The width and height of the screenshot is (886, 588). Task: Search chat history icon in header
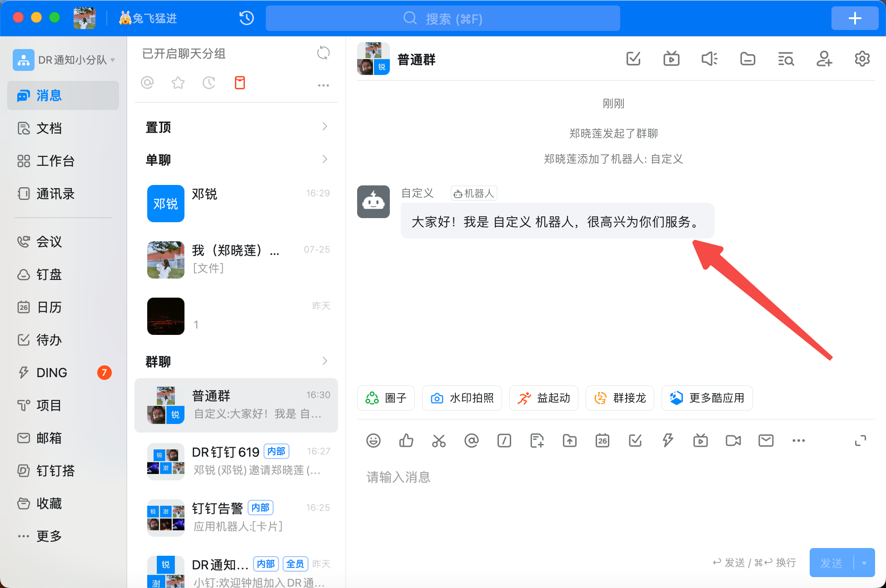[x=786, y=59]
